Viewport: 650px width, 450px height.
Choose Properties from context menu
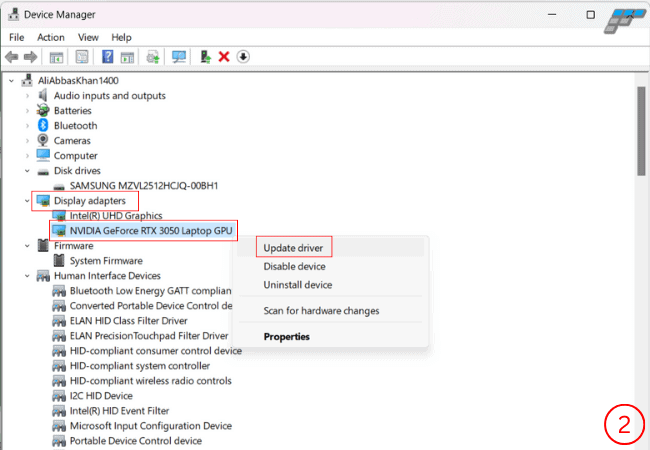click(x=286, y=336)
